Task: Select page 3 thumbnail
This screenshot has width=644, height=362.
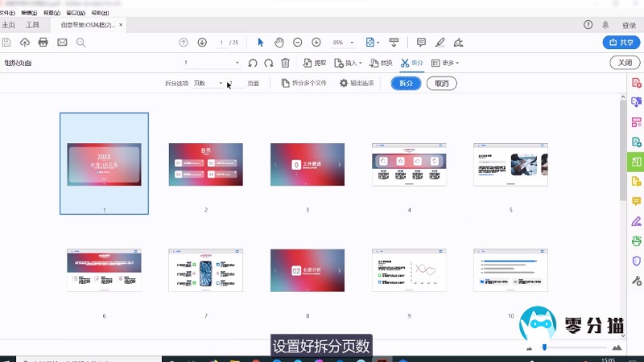Action: (x=308, y=165)
